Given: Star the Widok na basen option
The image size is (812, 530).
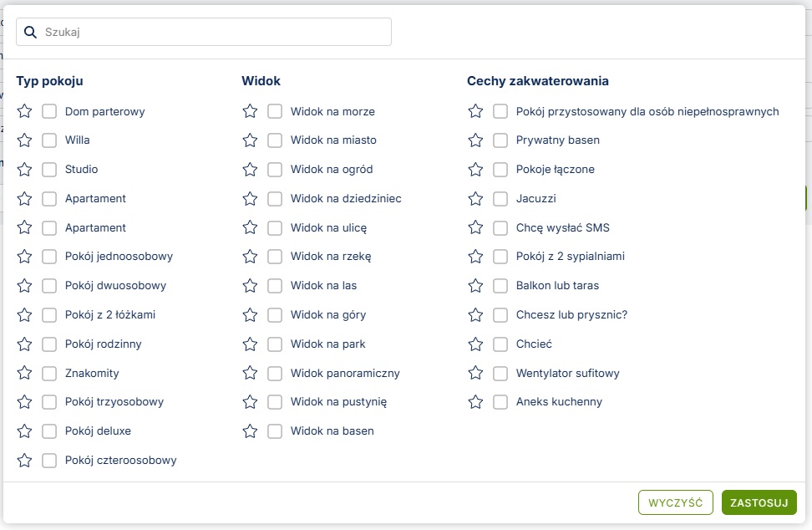Looking at the screenshot, I should pos(250,431).
